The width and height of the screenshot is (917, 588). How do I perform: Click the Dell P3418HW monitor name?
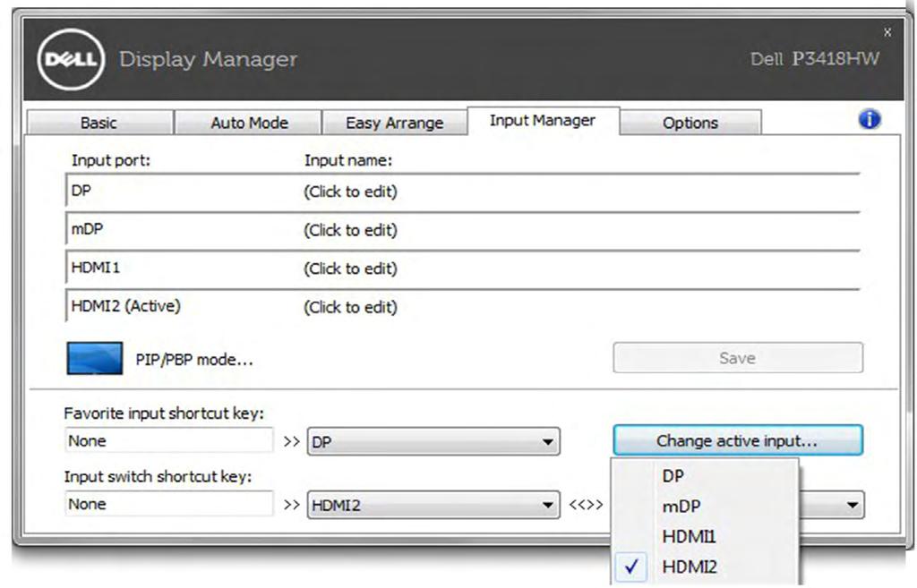pos(815,58)
